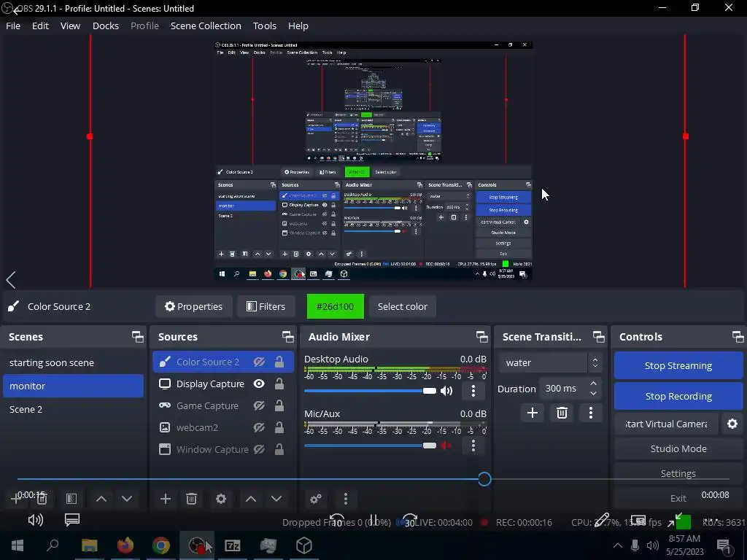This screenshot has height=560, width=747.
Task: Undock the Scenes panel with its float icon
Action: click(138, 337)
